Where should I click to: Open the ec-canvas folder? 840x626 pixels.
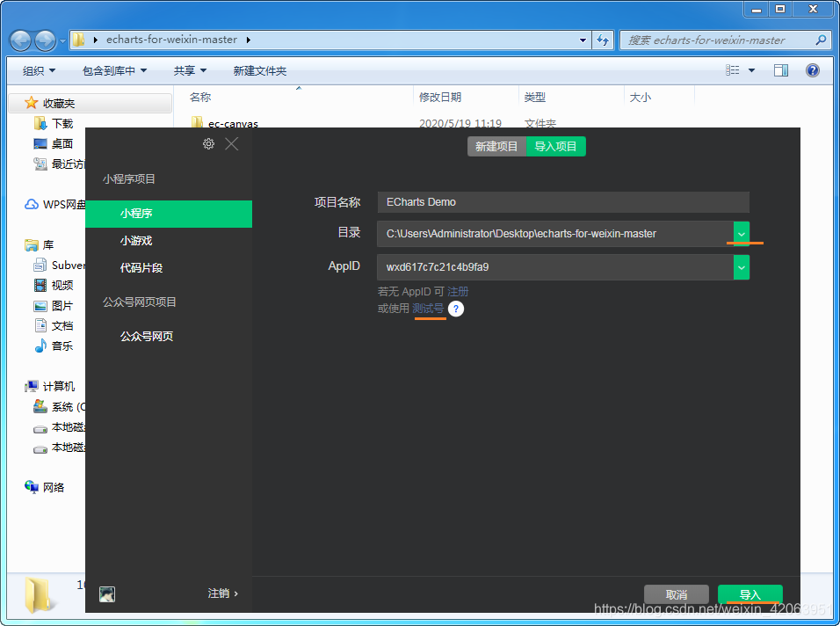(224, 123)
